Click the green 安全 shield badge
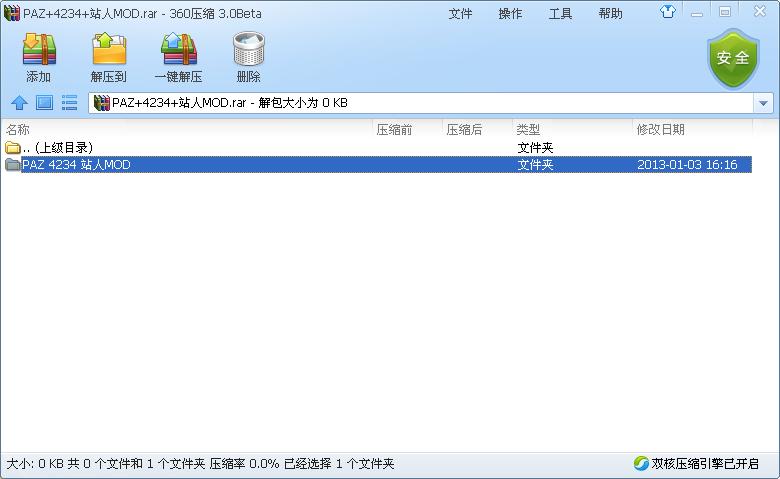The width and height of the screenshot is (780, 479). click(x=733, y=58)
